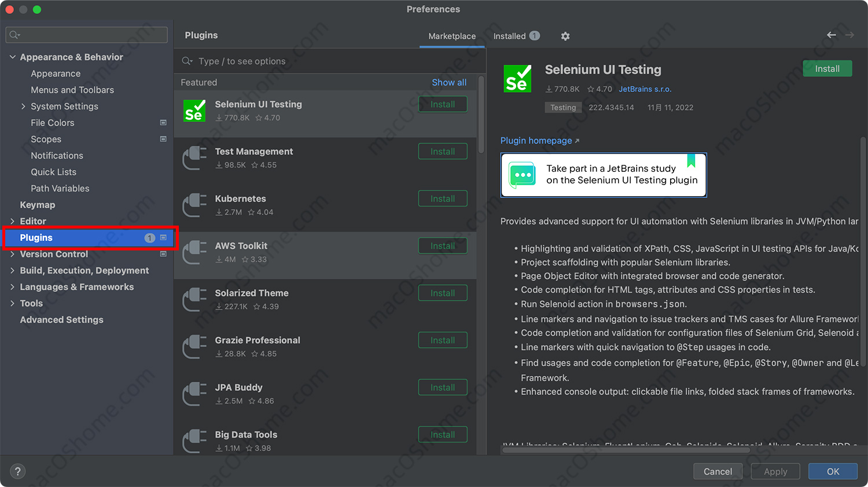Click the Plugins row project-level icon
The height and width of the screenshot is (487, 868).
(163, 238)
